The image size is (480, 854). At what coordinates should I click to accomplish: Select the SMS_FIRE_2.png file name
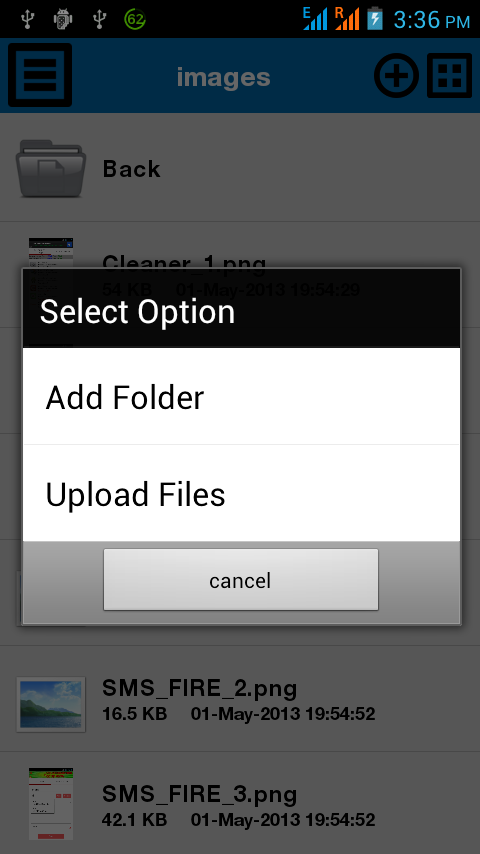point(199,688)
